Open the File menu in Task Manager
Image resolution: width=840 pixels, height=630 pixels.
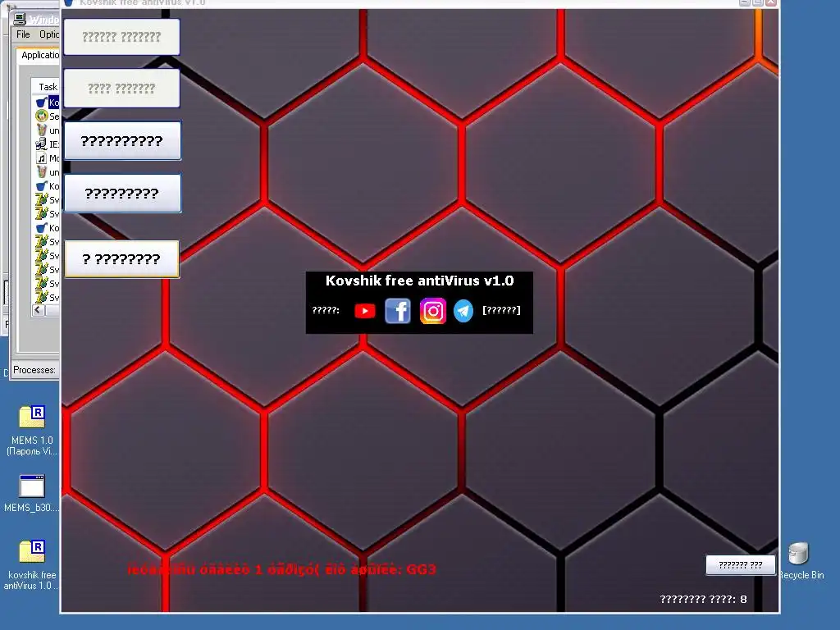click(23, 34)
